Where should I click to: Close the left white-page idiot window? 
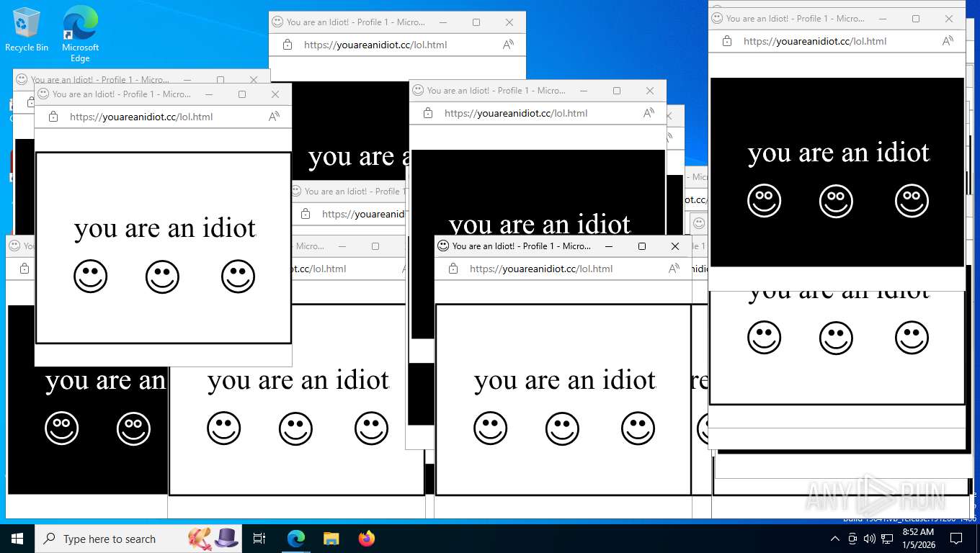[275, 94]
